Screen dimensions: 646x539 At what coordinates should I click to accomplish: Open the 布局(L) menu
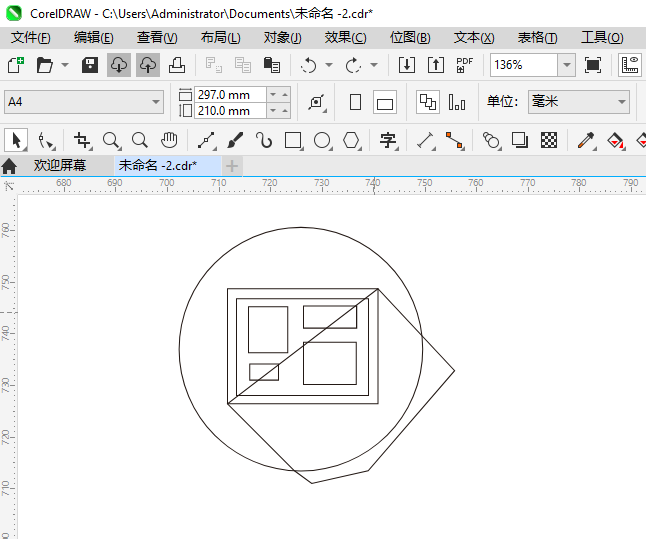click(220, 38)
